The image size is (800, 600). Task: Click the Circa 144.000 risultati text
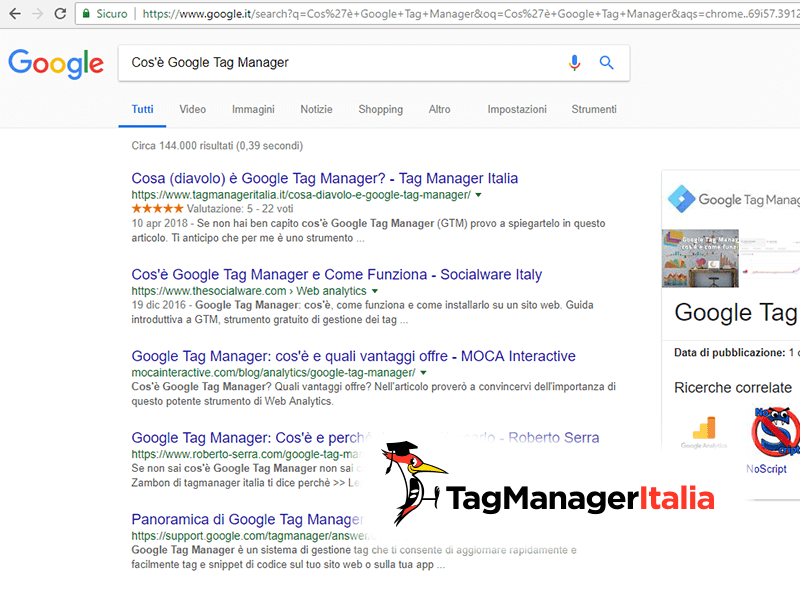(217, 146)
